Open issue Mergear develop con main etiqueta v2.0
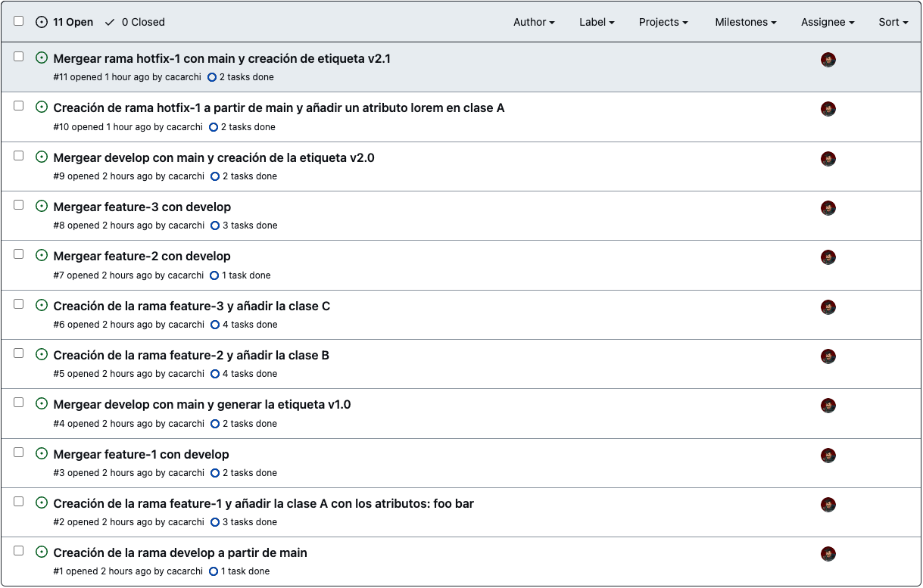Screen dimensions: 923x588 pyautogui.click(x=214, y=157)
